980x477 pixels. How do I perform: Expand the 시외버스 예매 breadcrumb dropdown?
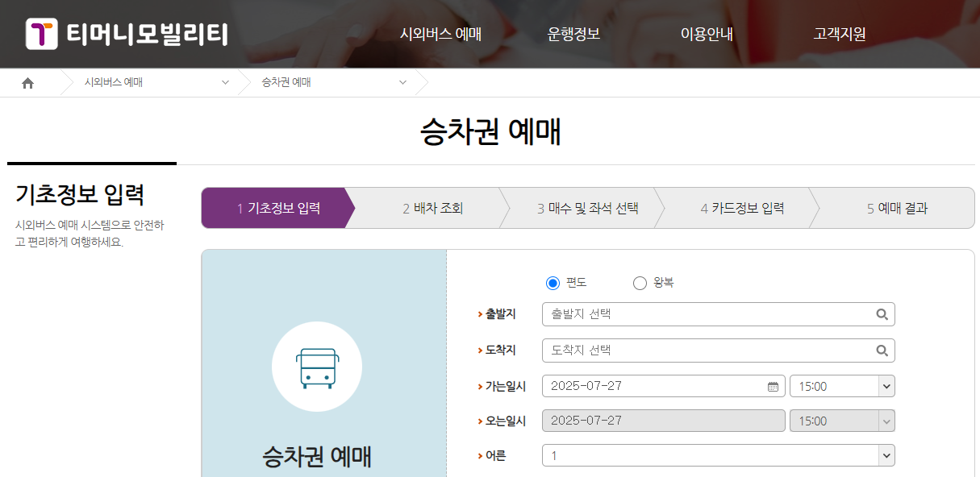click(x=225, y=82)
